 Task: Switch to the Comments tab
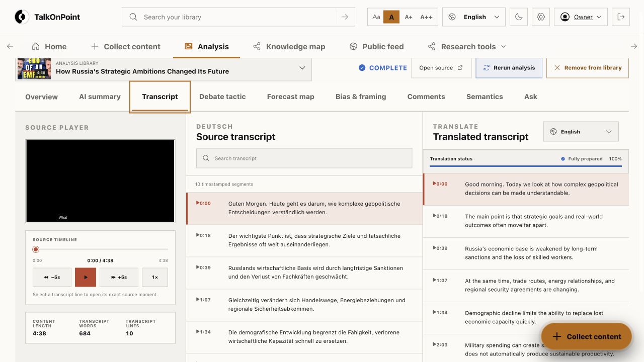(x=426, y=97)
